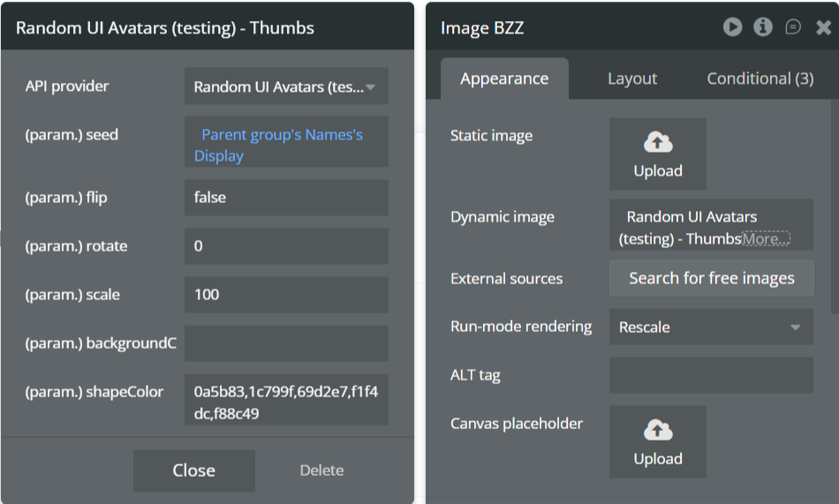Screen dimensions: 839x504
Task: Click the play icon in Image BZZ header
Action: pos(732,27)
